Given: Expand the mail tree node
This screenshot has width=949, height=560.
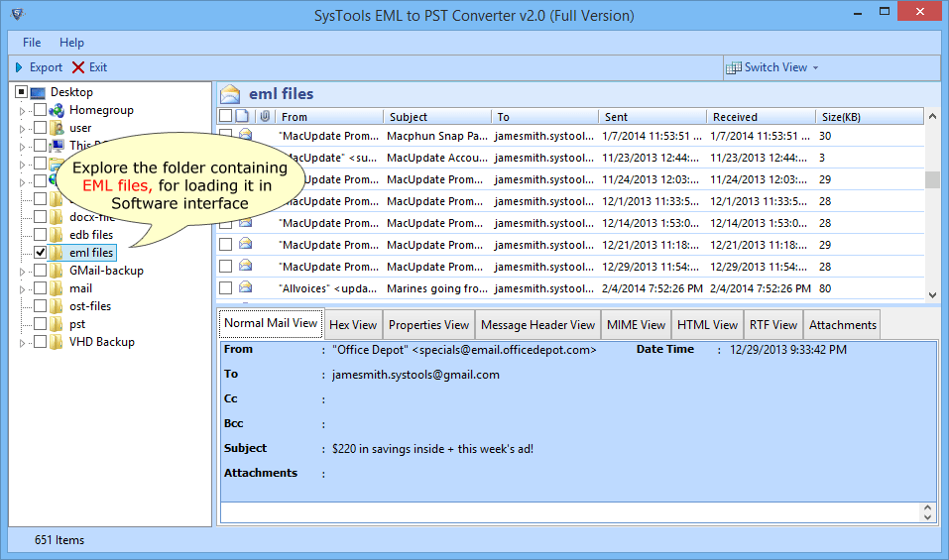Looking at the screenshot, I should coord(23,289).
